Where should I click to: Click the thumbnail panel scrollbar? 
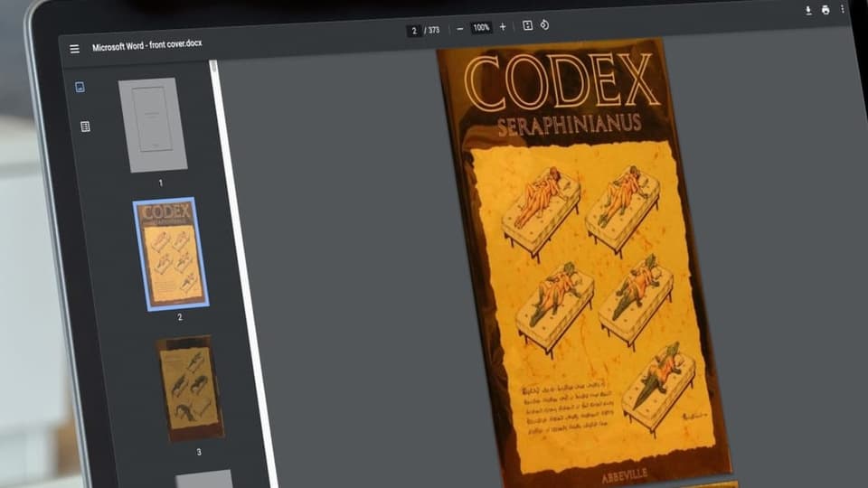(x=213, y=68)
